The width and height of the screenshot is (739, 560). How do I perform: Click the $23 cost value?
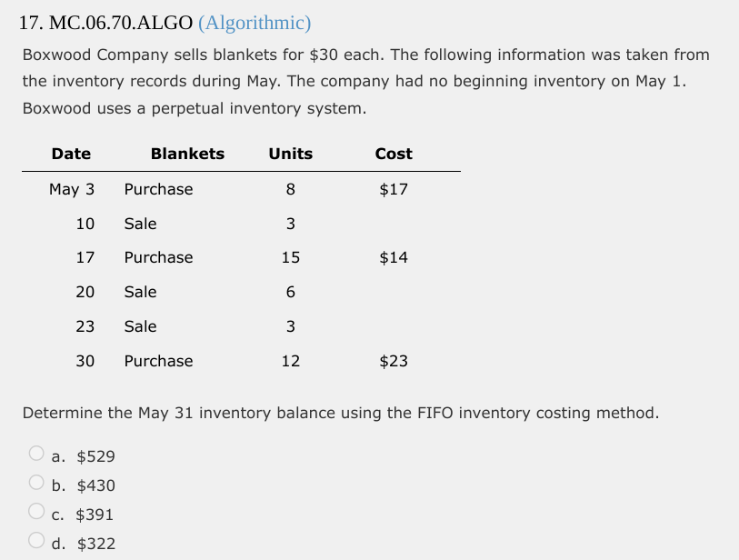click(394, 361)
